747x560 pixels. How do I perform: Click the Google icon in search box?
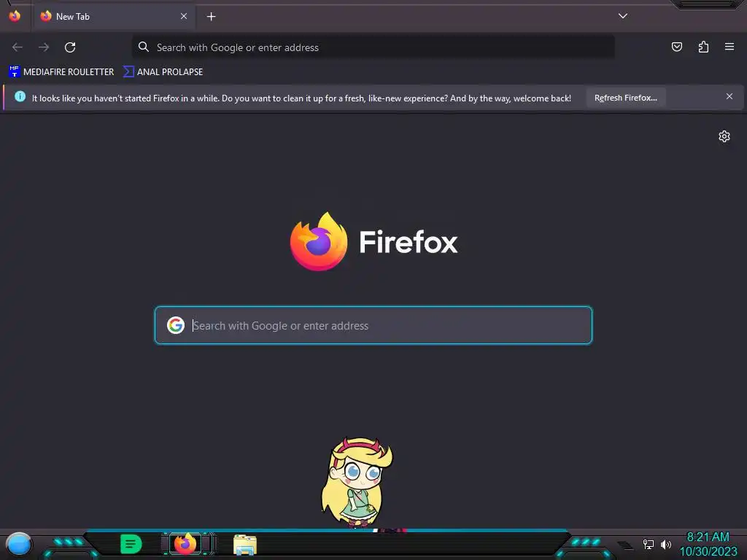click(x=176, y=325)
